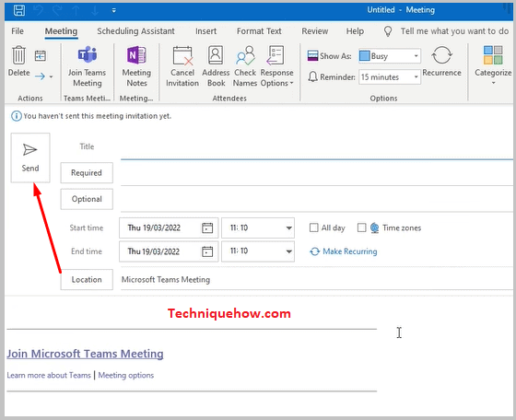516x420 pixels.
Task: Click the Delete trash can icon
Action: (x=18, y=55)
